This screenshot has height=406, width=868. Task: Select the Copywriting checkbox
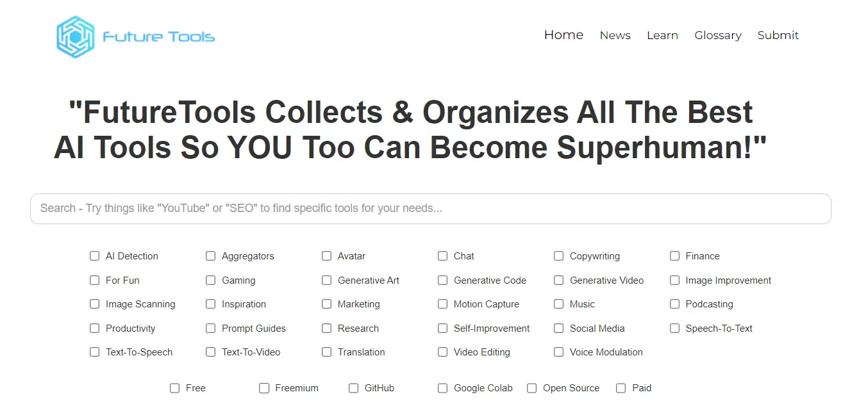(x=559, y=256)
